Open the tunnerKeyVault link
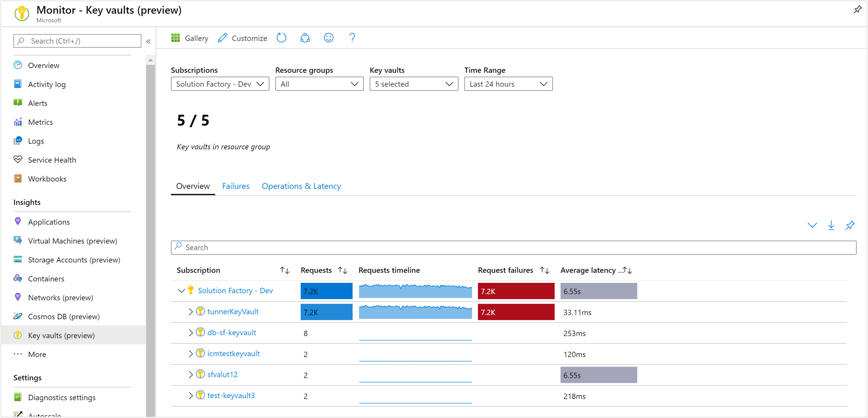The image size is (868, 418). [x=233, y=311]
